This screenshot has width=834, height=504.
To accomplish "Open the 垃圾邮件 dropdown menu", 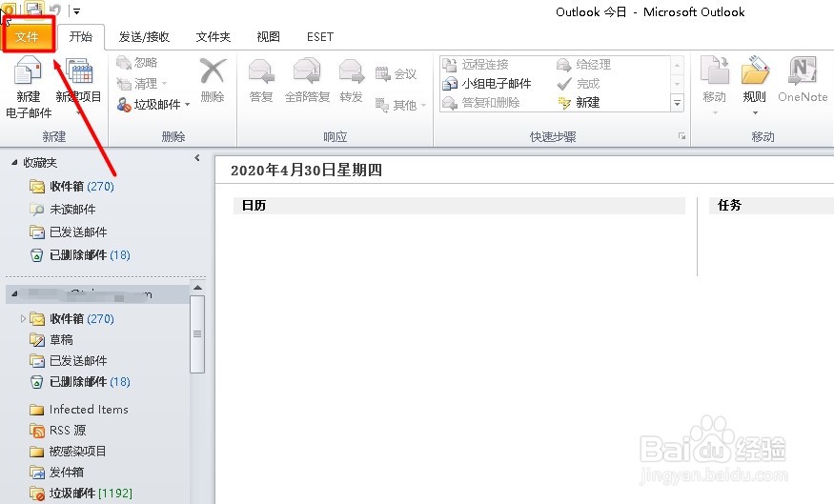I will (153, 104).
